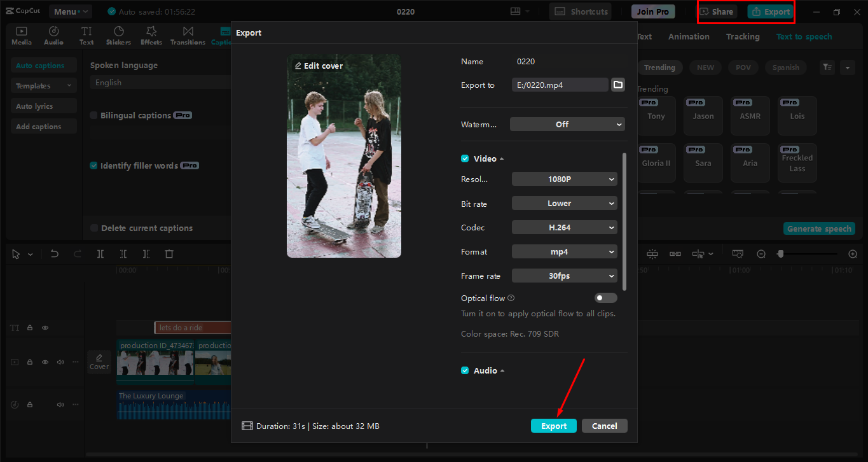Screen dimensions: 868x462
Task: Click the Redo arrow icon
Action: tap(78, 254)
